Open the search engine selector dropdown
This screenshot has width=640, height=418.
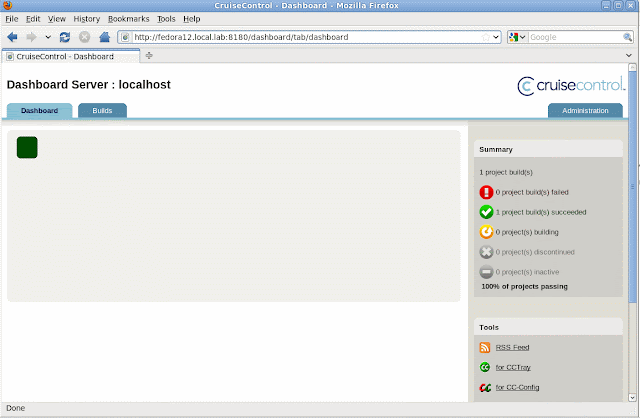tap(518, 37)
